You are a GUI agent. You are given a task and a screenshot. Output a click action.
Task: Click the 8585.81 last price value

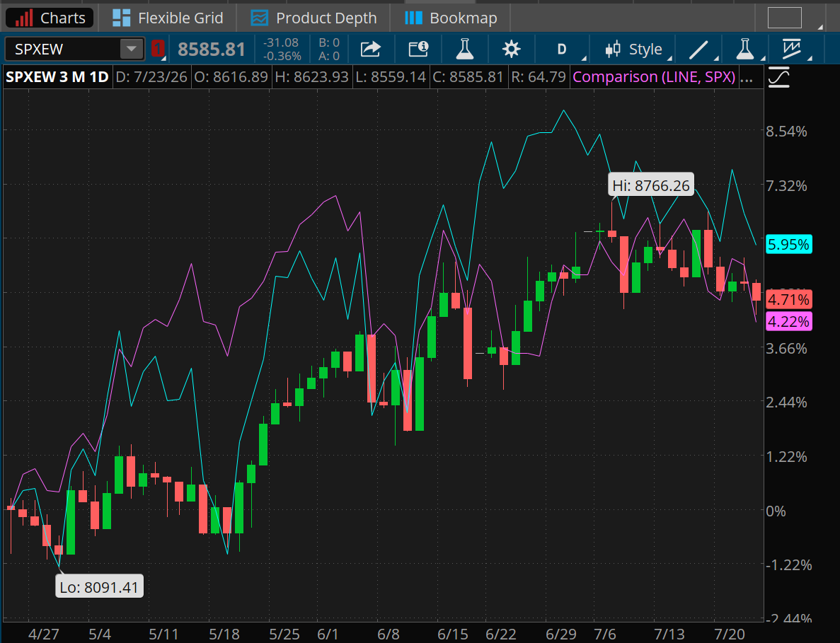point(211,50)
